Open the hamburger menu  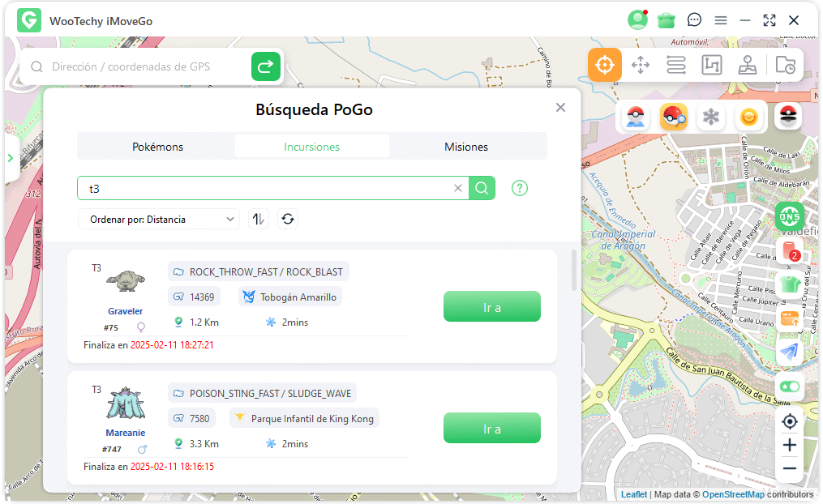pos(721,20)
